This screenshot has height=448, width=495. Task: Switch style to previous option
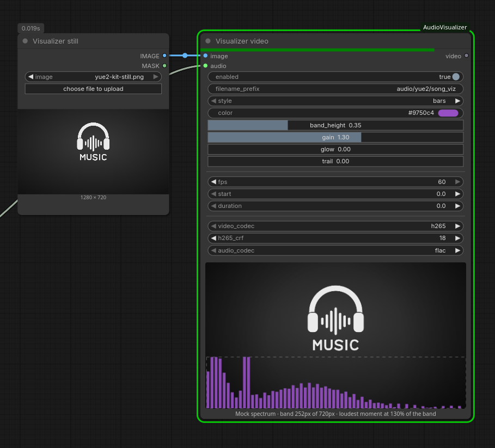[213, 101]
